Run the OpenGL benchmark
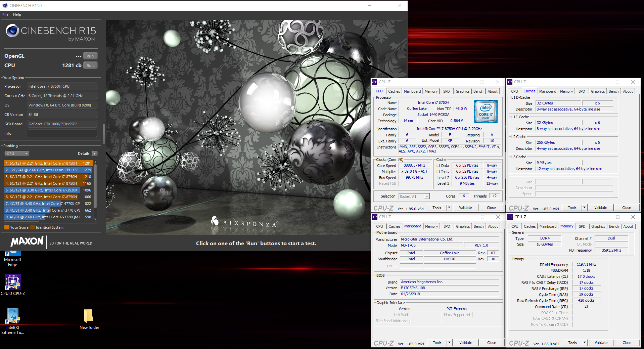This screenshot has width=644, height=349. point(90,56)
